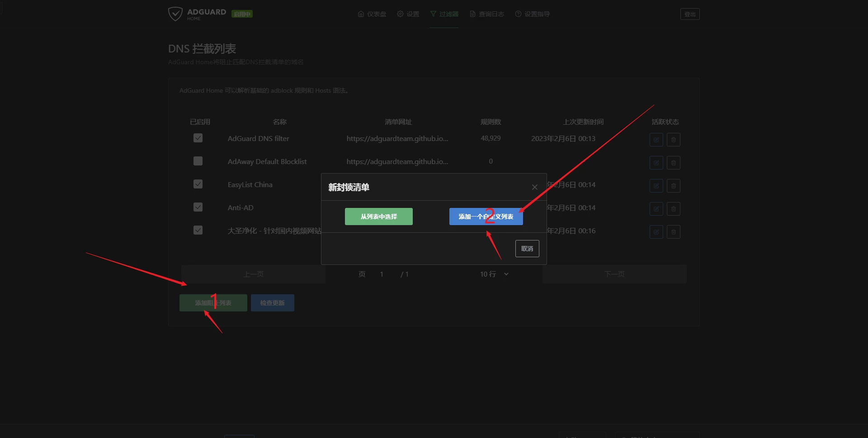Click 添加一个自定义列表 button
This screenshot has width=868, height=438.
pyautogui.click(x=486, y=217)
